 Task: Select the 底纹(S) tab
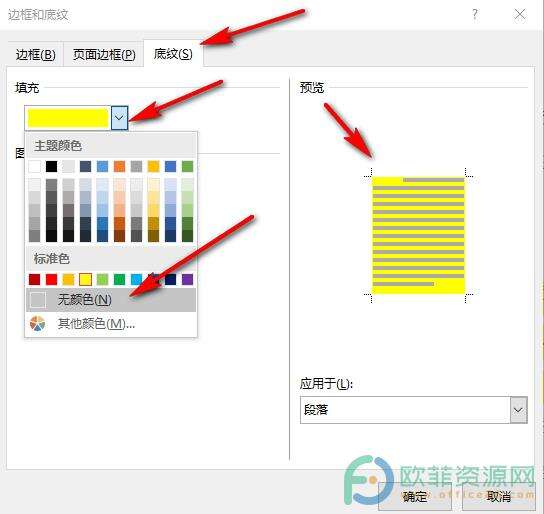(173, 54)
